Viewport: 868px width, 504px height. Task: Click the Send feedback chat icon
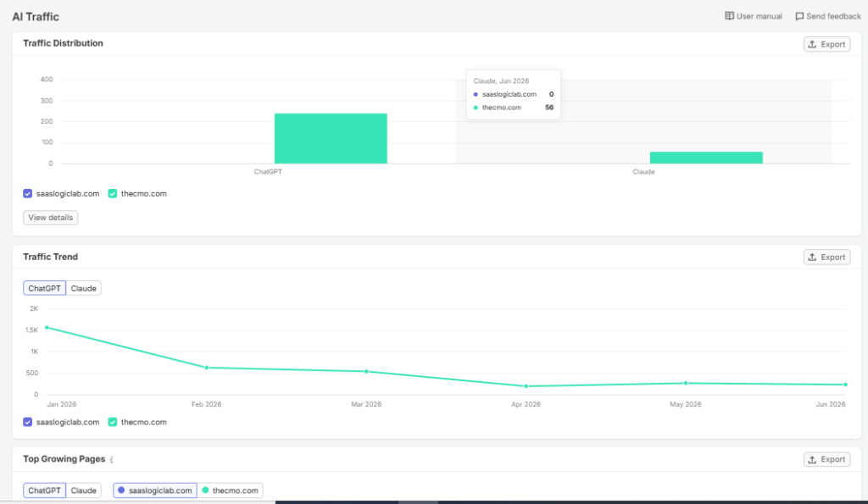click(799, 17)
